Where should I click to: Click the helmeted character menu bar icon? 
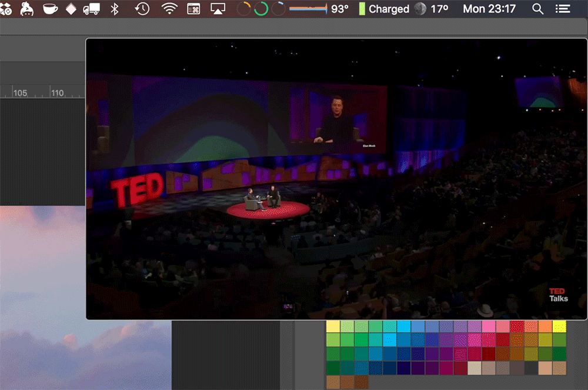pyautogui.click(x=26, y=9)
